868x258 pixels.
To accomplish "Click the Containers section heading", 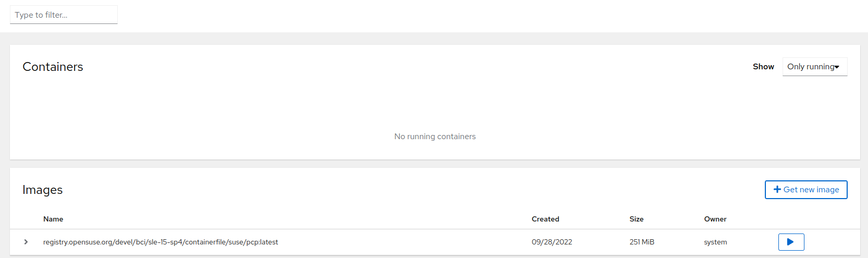I will click(x=53, y=67).
